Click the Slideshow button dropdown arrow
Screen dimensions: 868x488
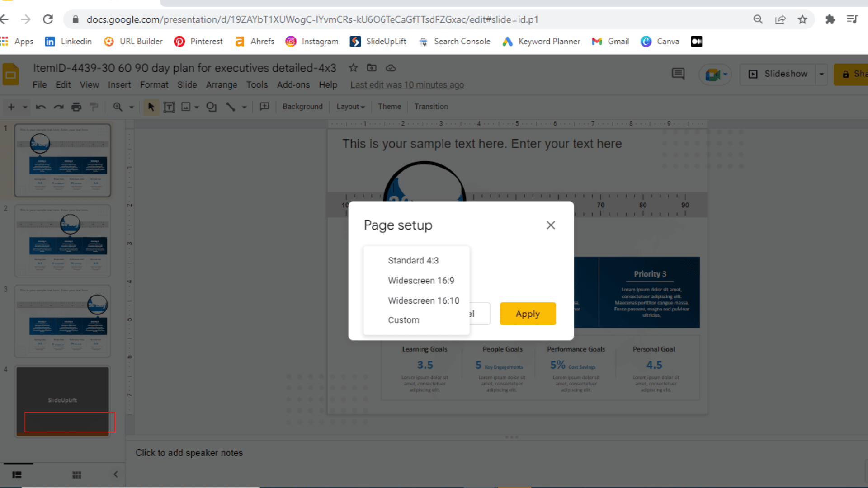point(821,73)
